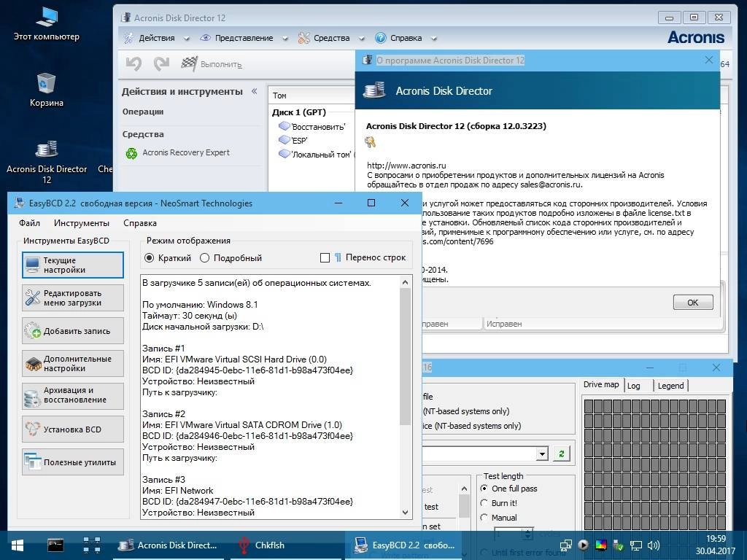Open the command prompt taskbar icon
The width and height of the screenshot is (747, 560).
55,545
